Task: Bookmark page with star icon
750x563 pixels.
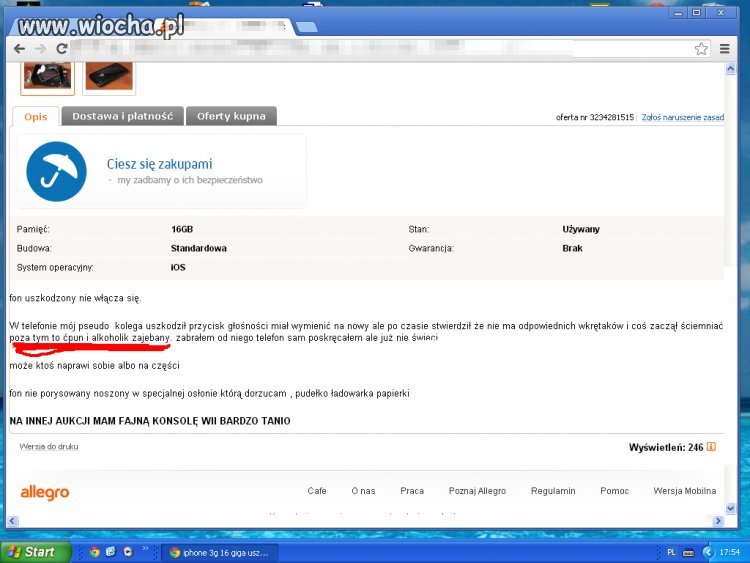Action: click(701, 49)
